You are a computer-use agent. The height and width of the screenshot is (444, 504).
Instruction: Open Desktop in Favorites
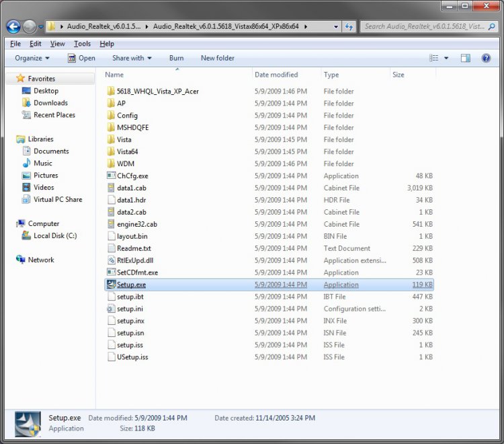(46, 91)
